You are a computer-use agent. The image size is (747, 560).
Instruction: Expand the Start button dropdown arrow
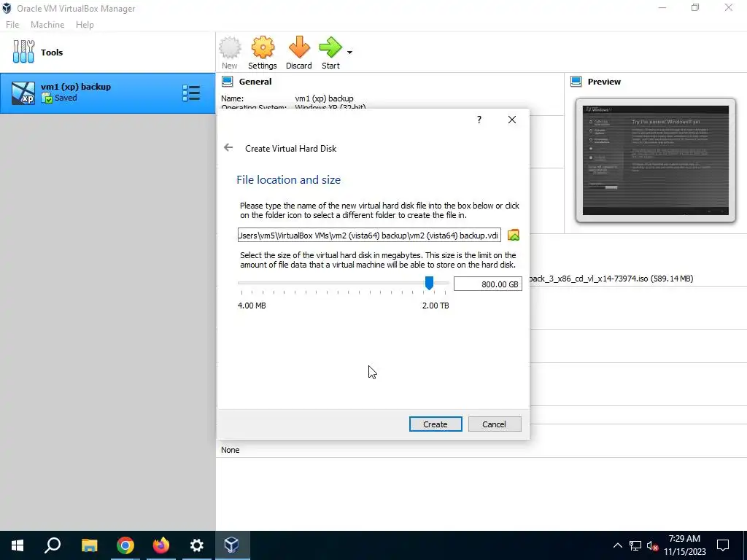click(349, 52)
